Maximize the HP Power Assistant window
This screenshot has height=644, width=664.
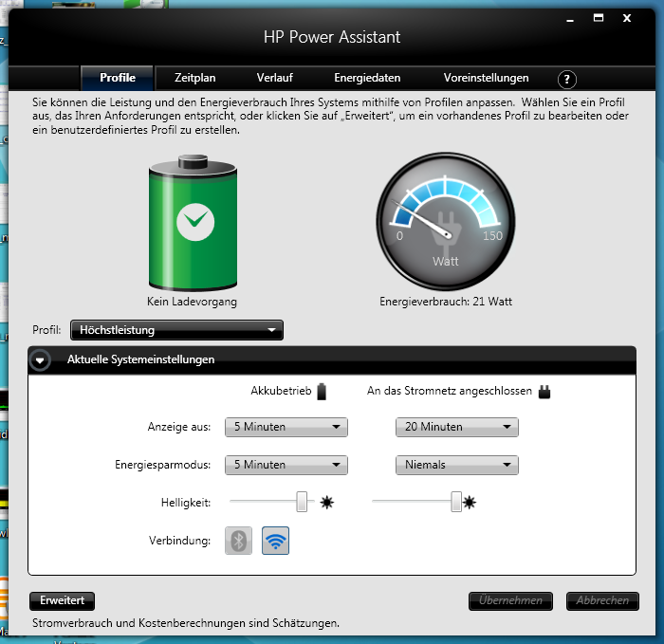599,18
